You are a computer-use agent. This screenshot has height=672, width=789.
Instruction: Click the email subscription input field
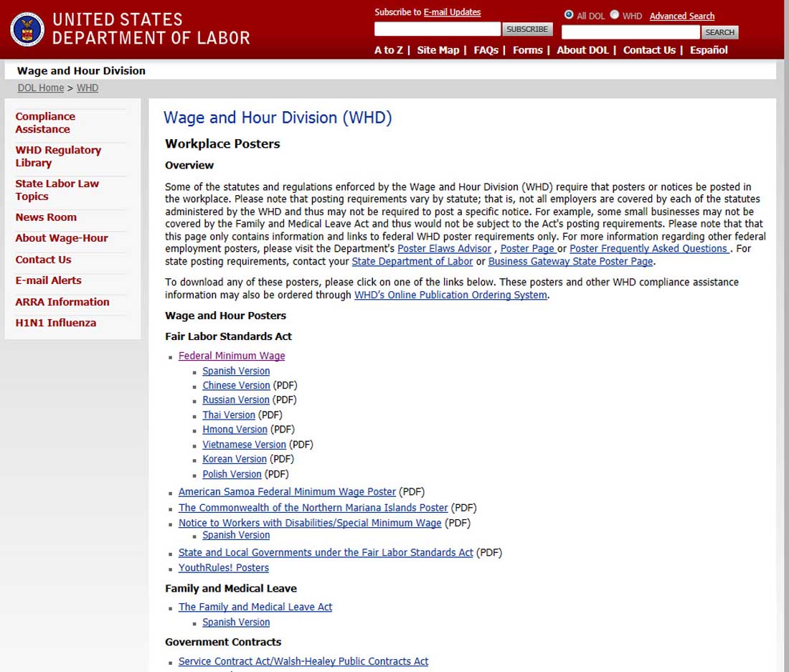click(x=438, y=29)
